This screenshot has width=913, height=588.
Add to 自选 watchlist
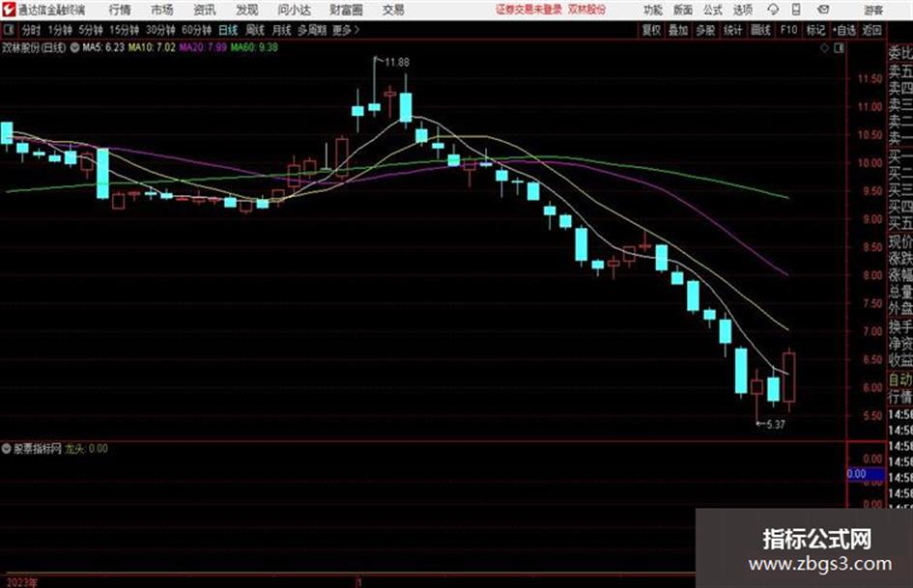coord(844,30)
